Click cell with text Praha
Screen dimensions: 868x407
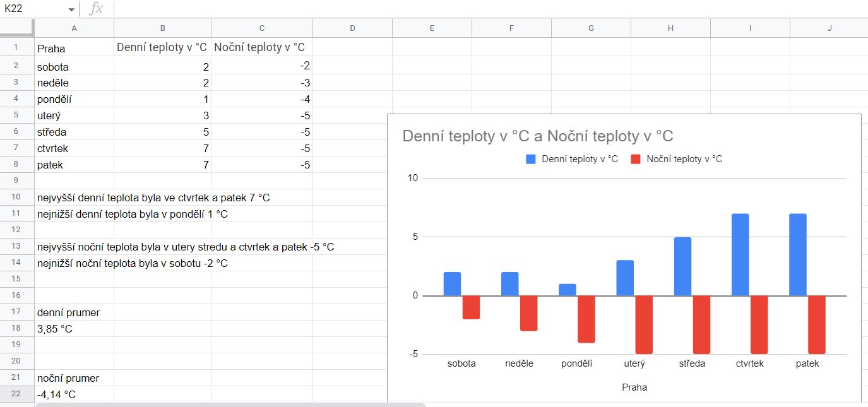(x=74, y=48)
